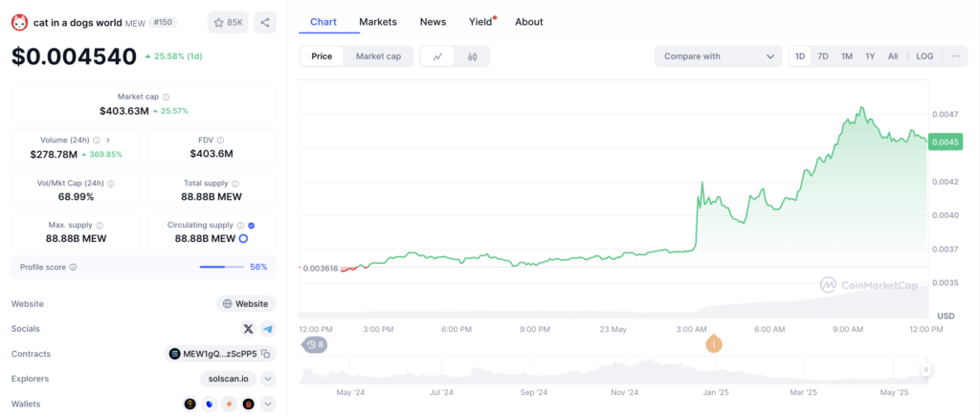Click the $403.63M market cap value

(x=124, y=111)
